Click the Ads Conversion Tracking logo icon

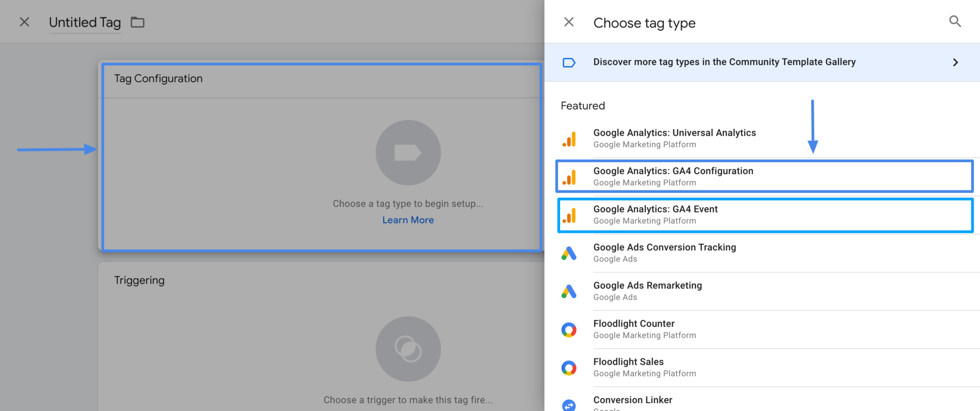tap(569, 253)
